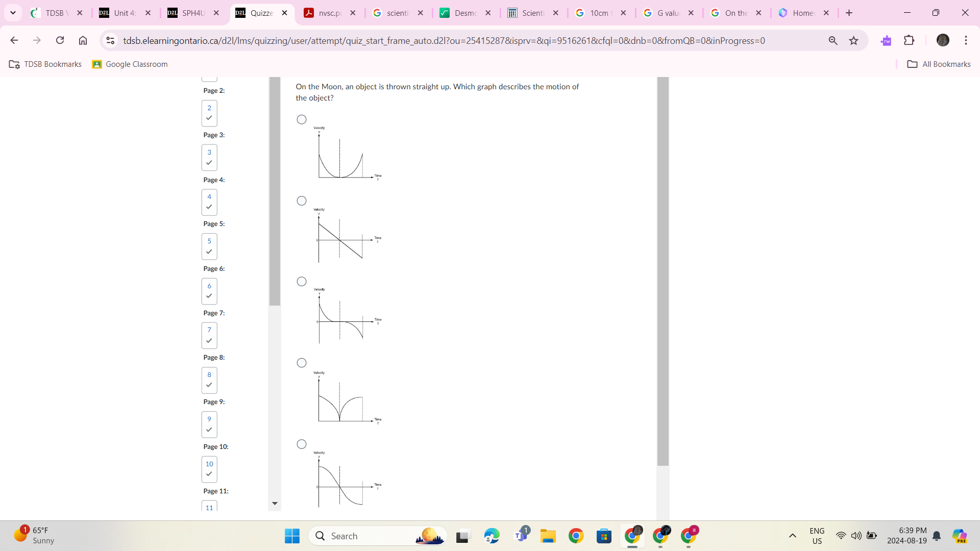980x551 pixels.
Task: Click the browser refresh icon
Action: click(x=60, y=40)
